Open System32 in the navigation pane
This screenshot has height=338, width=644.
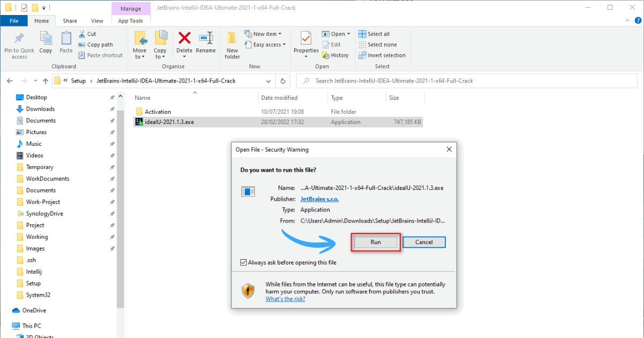[38, 295]
